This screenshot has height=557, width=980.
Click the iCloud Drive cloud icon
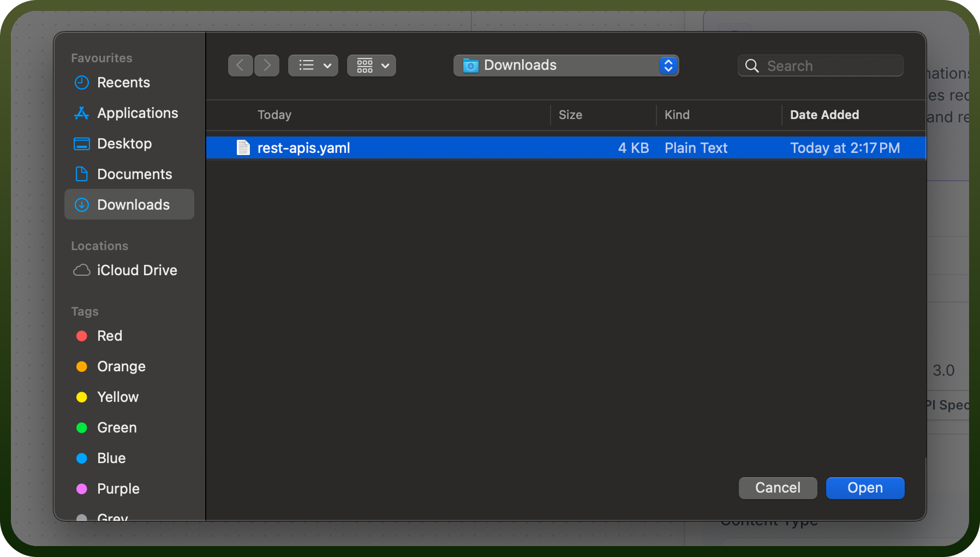tap(82, 270)
